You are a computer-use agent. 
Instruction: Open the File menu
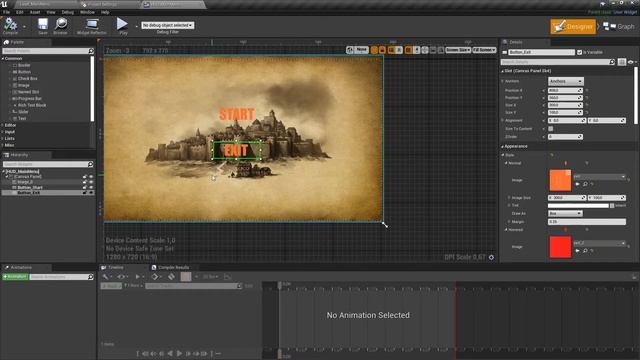click(x=7, y=12)
